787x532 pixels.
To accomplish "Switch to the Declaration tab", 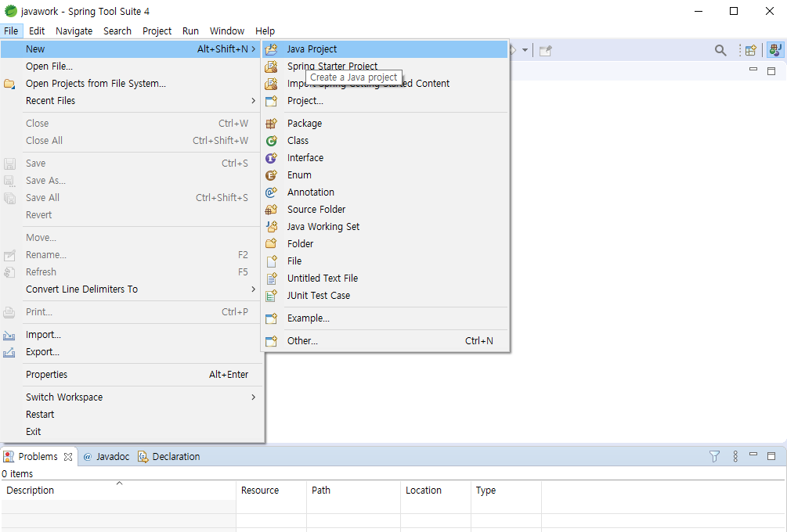I will coord(169,457).
